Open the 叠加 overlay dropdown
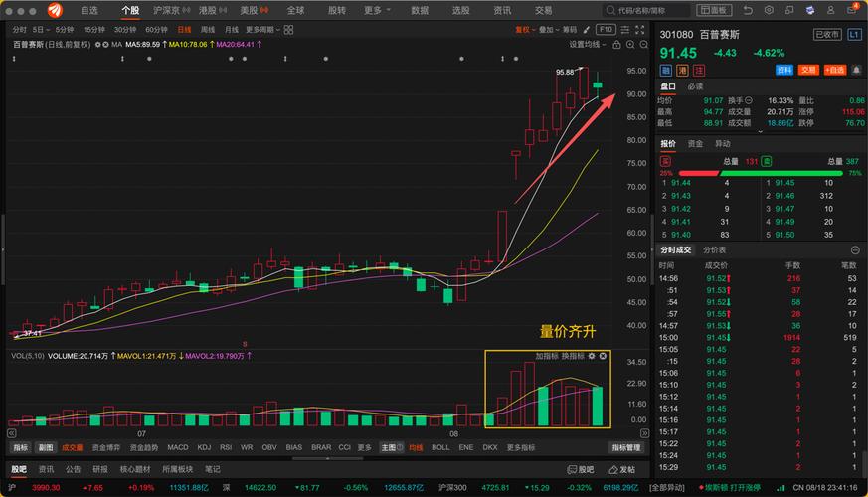 [549, 30]
